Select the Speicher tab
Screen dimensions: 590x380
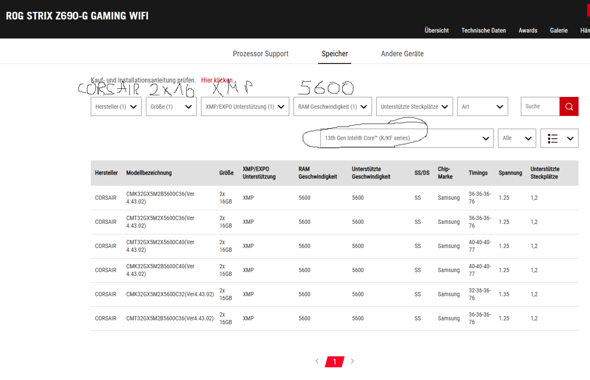(335, 54)
